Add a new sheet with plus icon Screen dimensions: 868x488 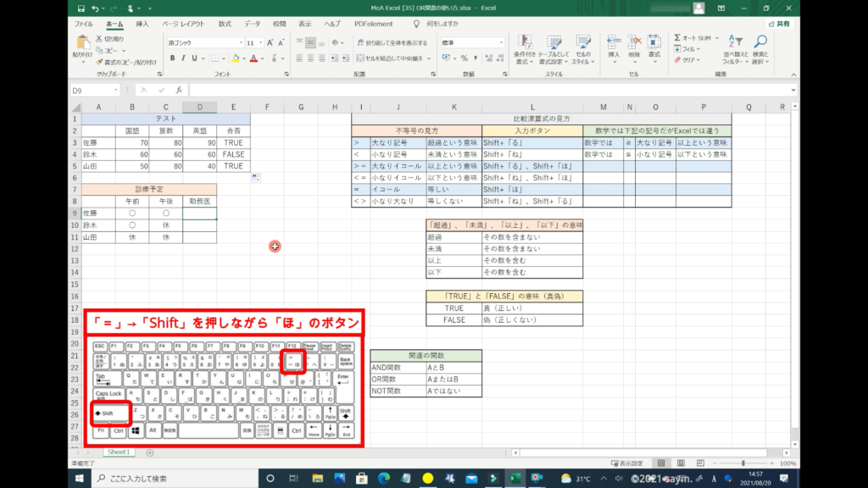coord(150,453)
